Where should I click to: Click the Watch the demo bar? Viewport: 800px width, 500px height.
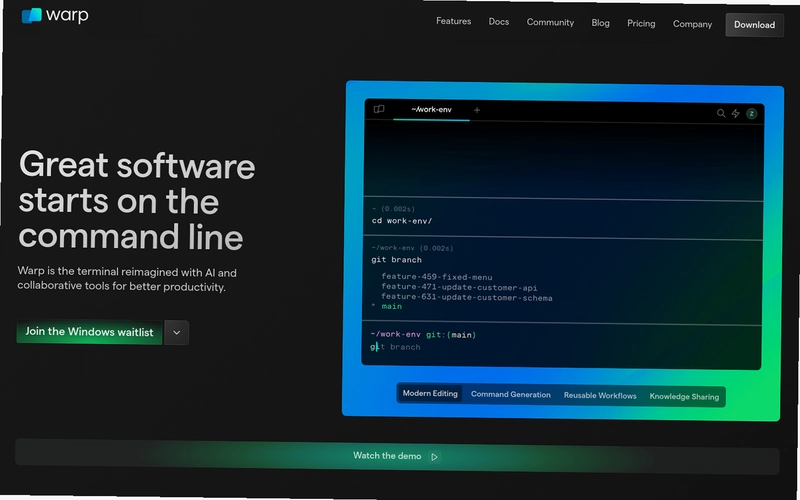(x=397, y=456)
